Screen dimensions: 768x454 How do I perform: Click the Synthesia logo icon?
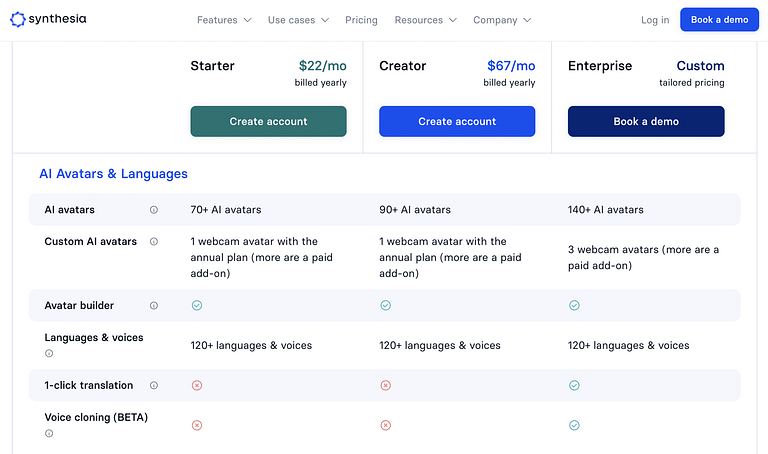(17, 19)
